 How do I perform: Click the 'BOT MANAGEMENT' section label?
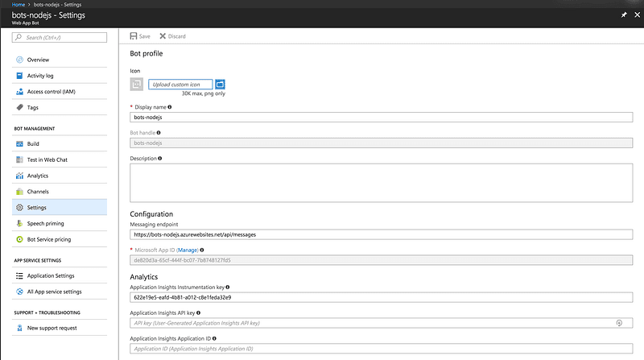35,129
